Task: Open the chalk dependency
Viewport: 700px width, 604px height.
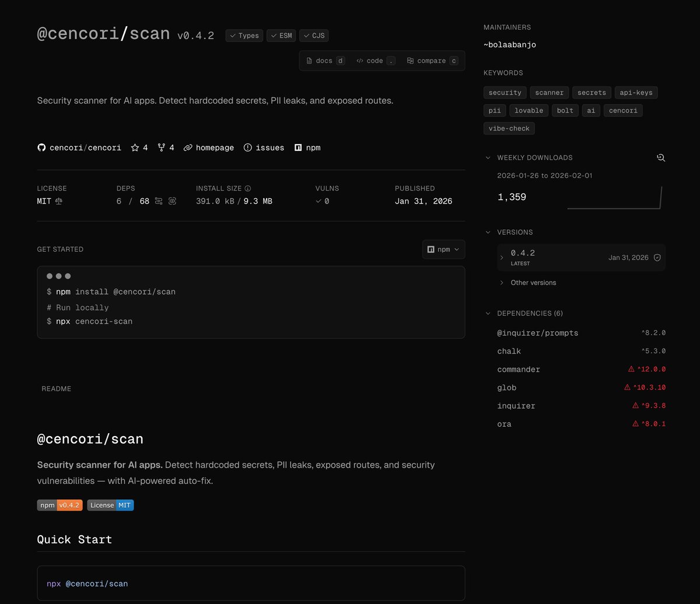Action: click(x=509, y=351)
